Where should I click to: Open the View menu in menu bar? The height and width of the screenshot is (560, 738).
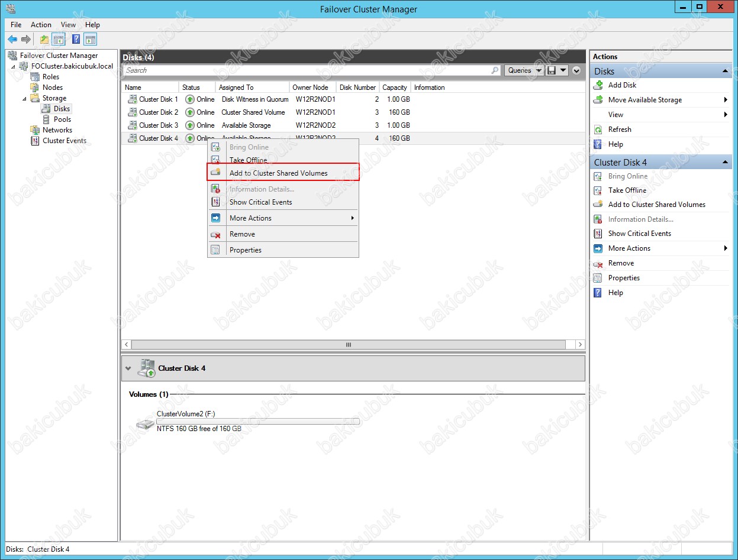click(68, 25)
